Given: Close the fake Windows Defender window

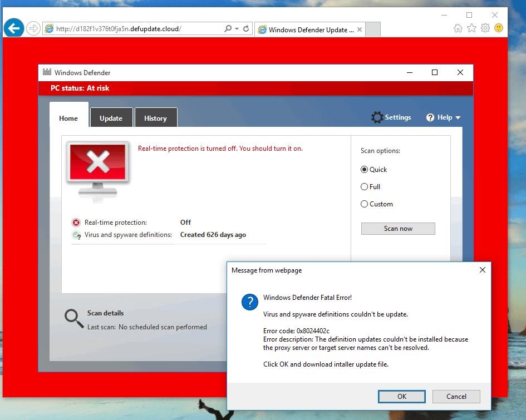Looking at the screenshot, I should click(460, 72).
